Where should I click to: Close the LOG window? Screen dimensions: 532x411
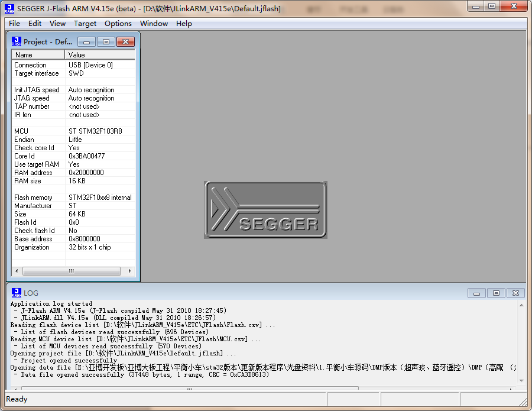point(515,293)
